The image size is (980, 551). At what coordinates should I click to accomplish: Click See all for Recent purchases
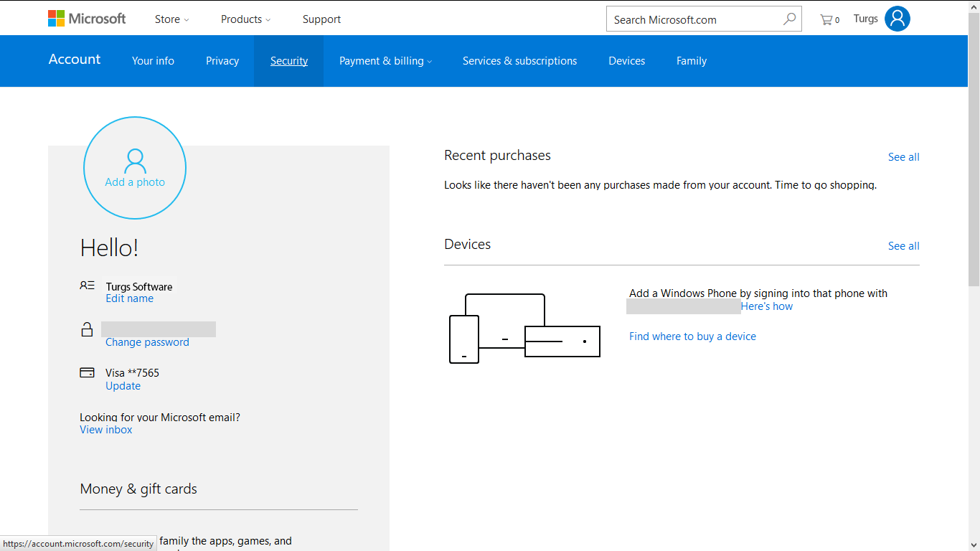[x=903, y=157]
